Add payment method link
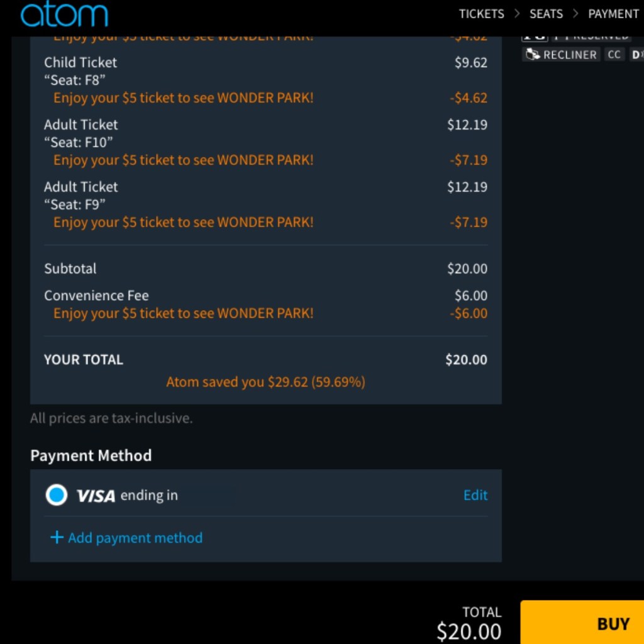644x644 pixels. (x=135, y=538)
